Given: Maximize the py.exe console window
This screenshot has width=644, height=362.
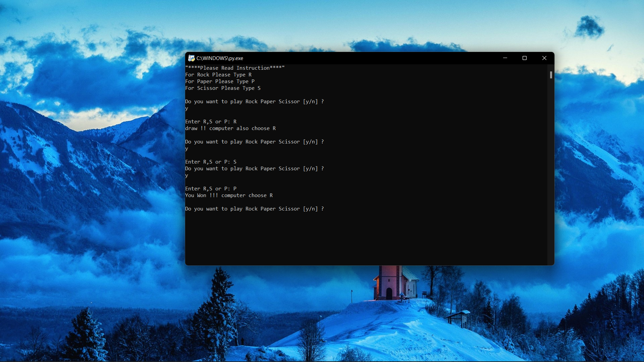Looking at the screenshot, I should (525, 58).
